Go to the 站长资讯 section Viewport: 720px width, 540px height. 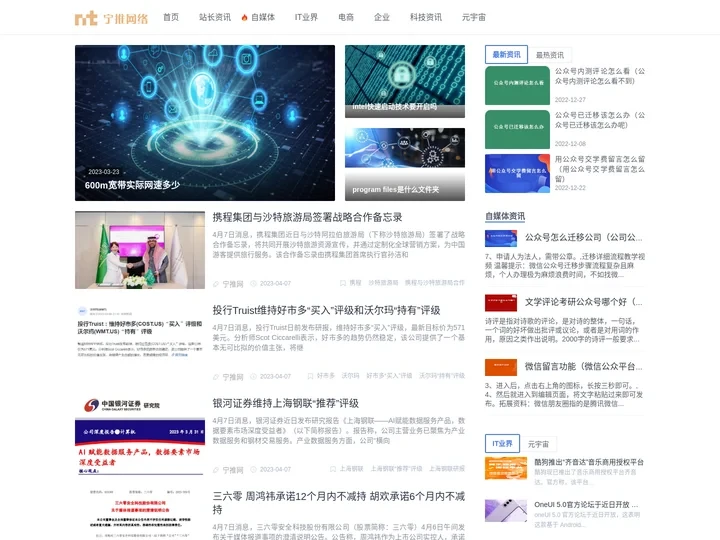pos(214,17)
